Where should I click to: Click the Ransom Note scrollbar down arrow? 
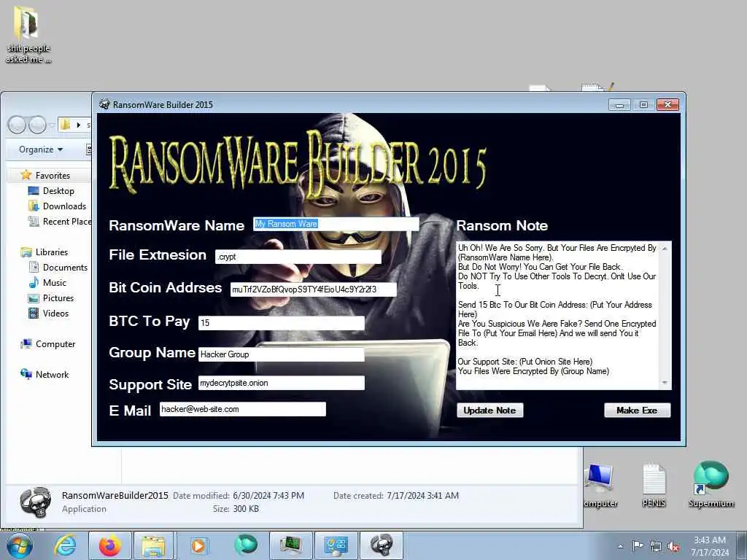coord(665,383)
